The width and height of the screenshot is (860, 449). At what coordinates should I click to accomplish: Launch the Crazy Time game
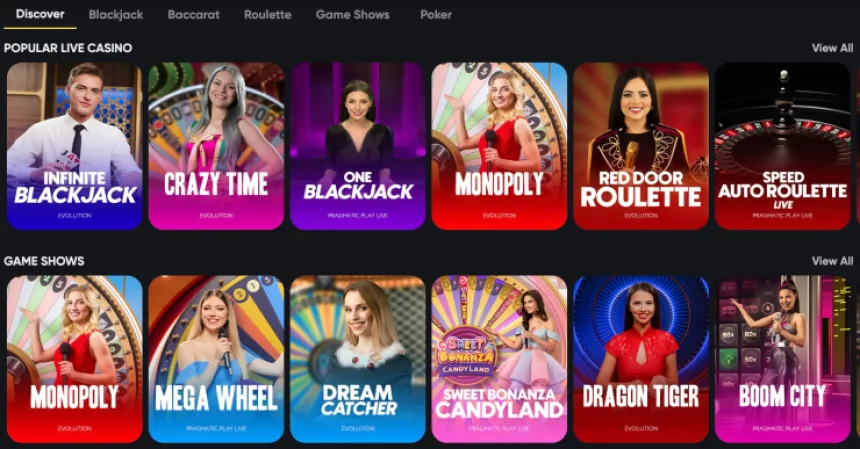216,146
